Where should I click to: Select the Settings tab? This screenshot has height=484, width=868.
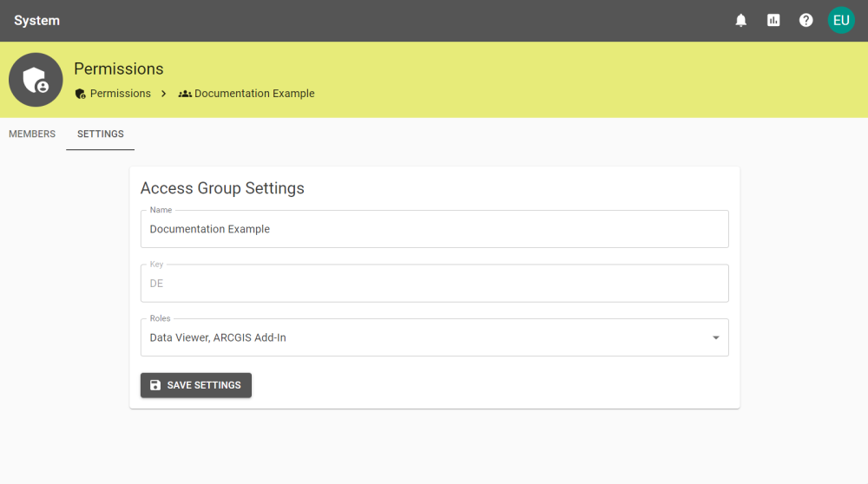click(x=100, y=134)
